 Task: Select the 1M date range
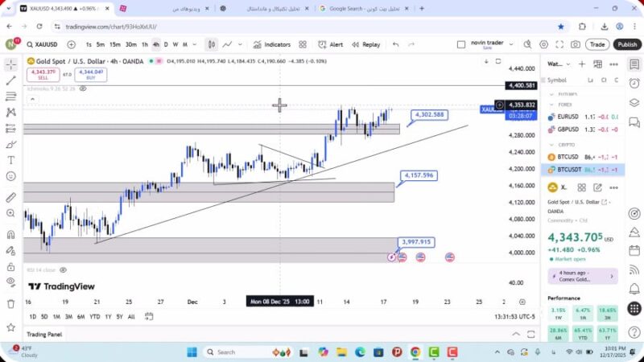56,316
